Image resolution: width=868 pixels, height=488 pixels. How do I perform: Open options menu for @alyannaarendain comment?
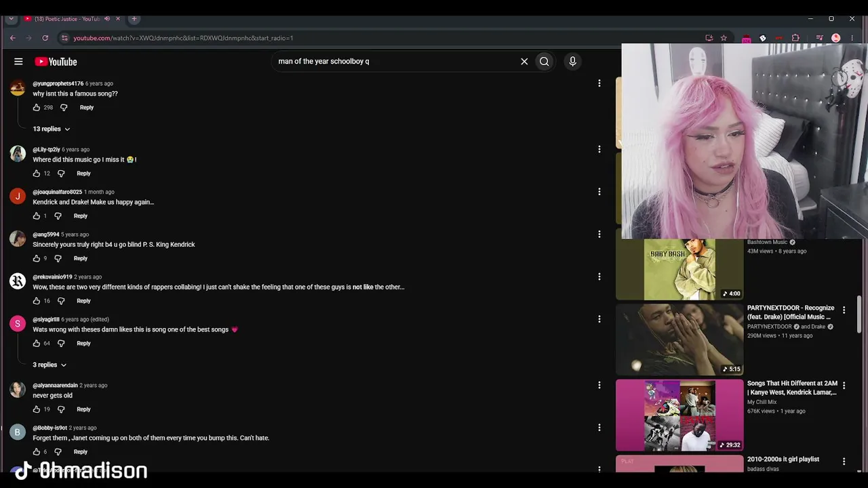[599, 385]
